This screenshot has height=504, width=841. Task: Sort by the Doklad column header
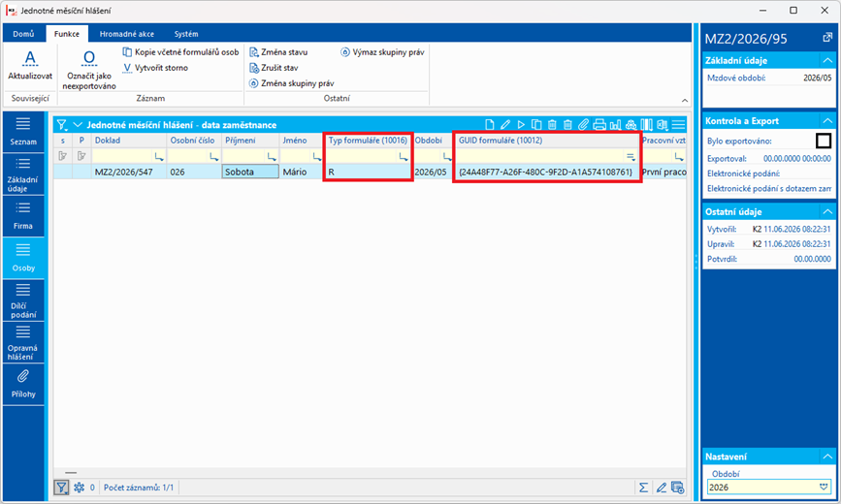[x=129, y=141]
